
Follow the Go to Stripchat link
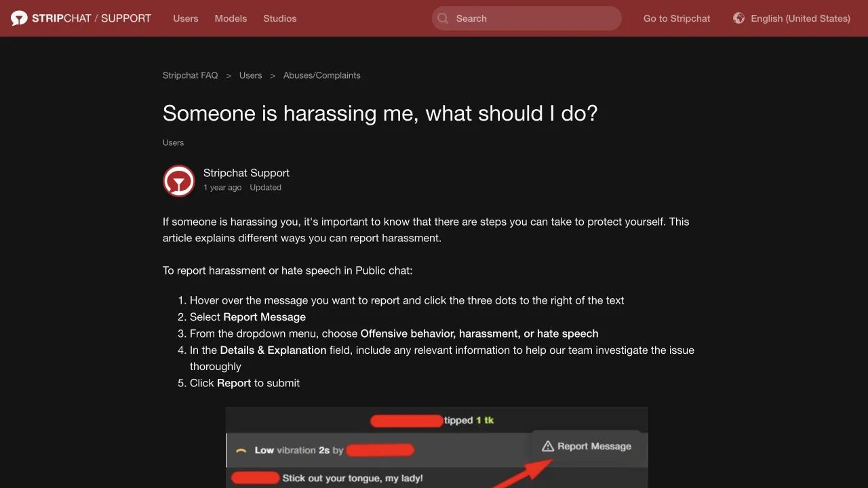(x=677, y=18)
